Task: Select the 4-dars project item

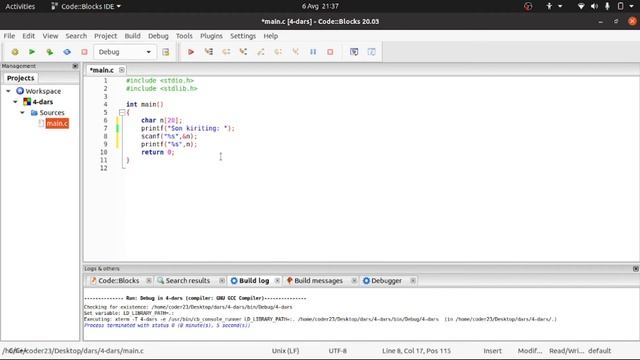Action: pyautogui.click(x=42, y=102)
